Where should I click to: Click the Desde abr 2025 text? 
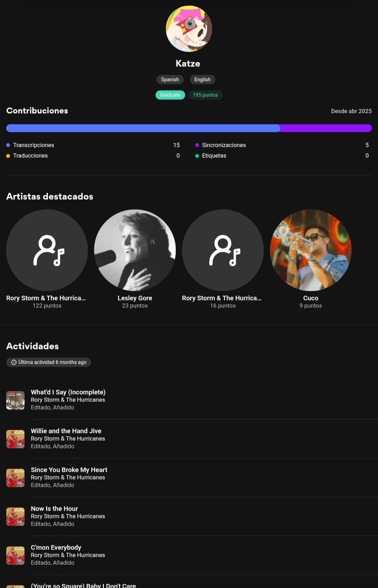pos(352,111)
